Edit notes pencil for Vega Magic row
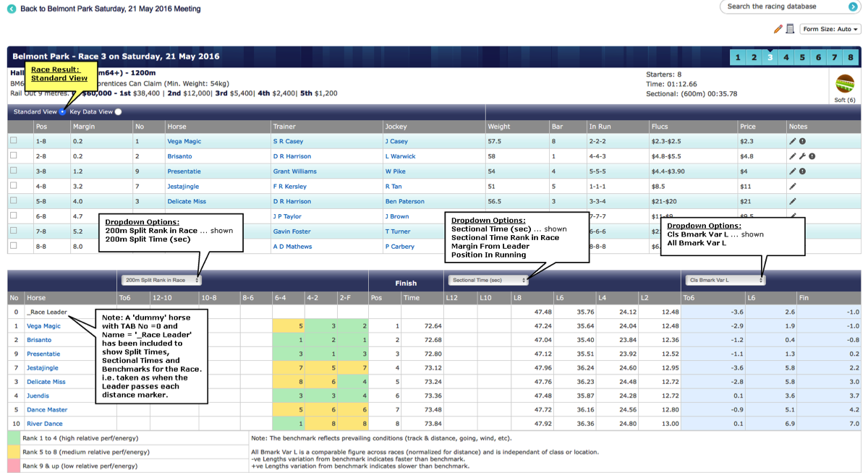The image size is (868, 473). click(x=793, y=142)
